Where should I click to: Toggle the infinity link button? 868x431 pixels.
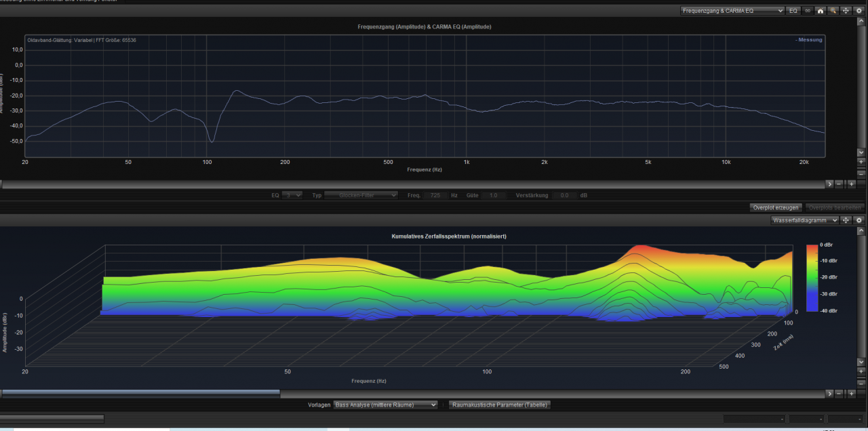click(x=807, y=11)
